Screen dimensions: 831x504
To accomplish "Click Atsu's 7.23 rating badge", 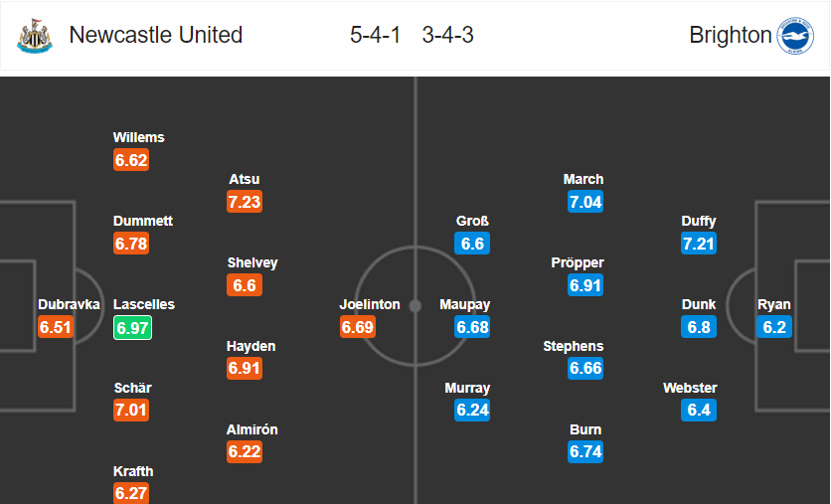I will click(x=245, y=201).
